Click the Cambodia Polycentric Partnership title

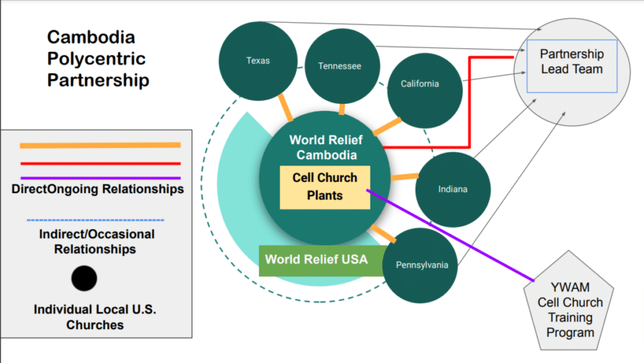pyautogui.click(x=97, y=59)
